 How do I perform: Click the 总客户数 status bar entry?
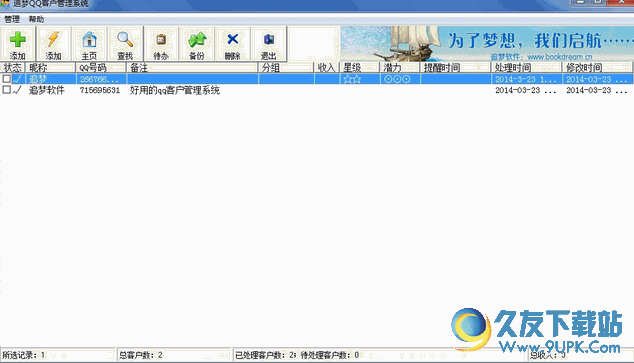click(x=140, y=355)
